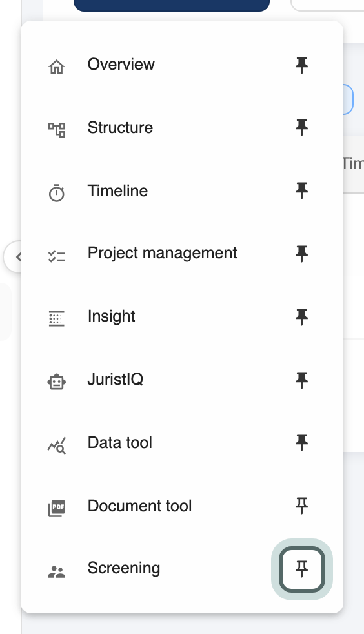Unpin the JuristIQ menu item
Image resolution: width=364 pixels, height=634 pixels.
pyautogui.click(x=302, y=380)
